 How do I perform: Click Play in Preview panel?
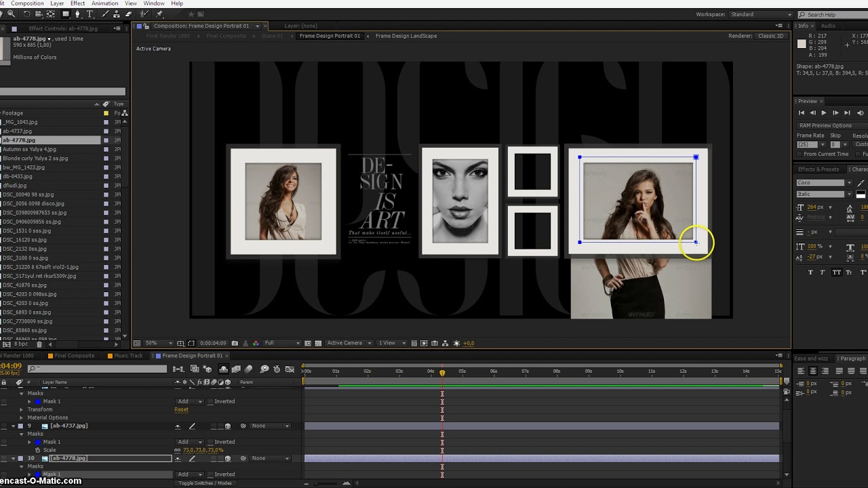(824, 113)
